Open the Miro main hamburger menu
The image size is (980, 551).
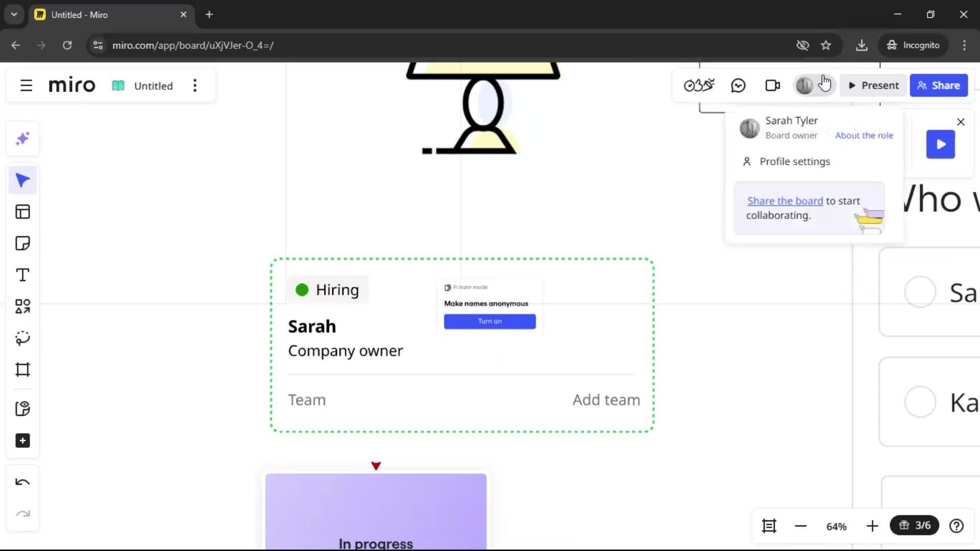26,86
